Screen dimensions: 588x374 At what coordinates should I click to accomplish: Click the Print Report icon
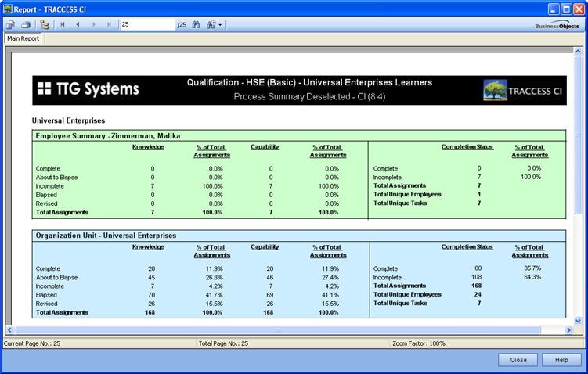click(26, 25)
